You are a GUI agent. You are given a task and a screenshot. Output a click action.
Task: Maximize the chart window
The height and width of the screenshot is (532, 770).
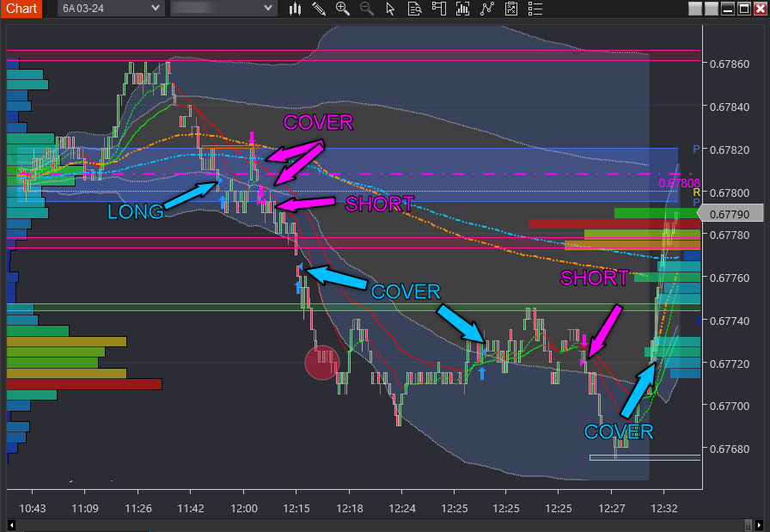tap(744, 9)
